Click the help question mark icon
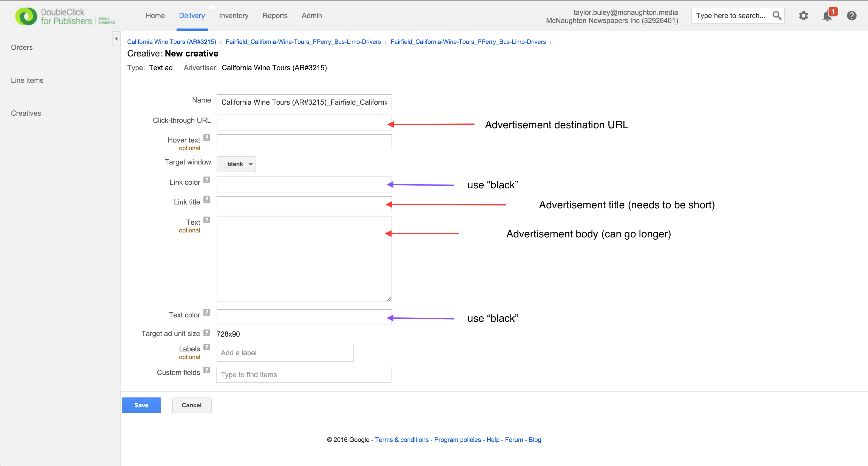The height and width of the screenshot is (466, 868). [852, 16]
